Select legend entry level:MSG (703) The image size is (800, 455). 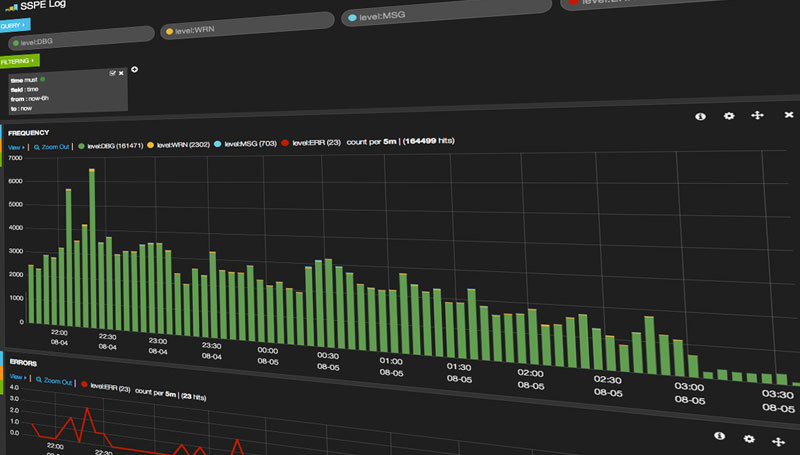pyautogui.click(x=245, y=144)
